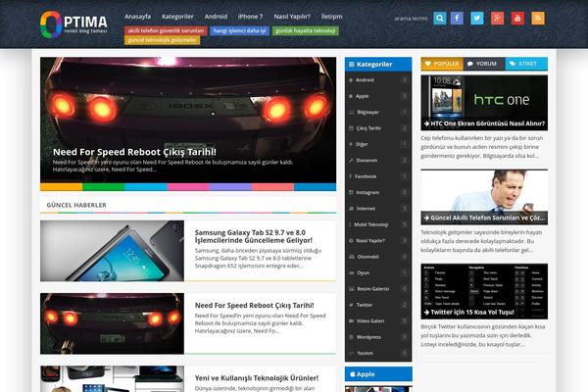Screen dimensions: 588x392
Task: Click Need For Speed Reboot list thumbnail
Action: (x=112, y=323)
